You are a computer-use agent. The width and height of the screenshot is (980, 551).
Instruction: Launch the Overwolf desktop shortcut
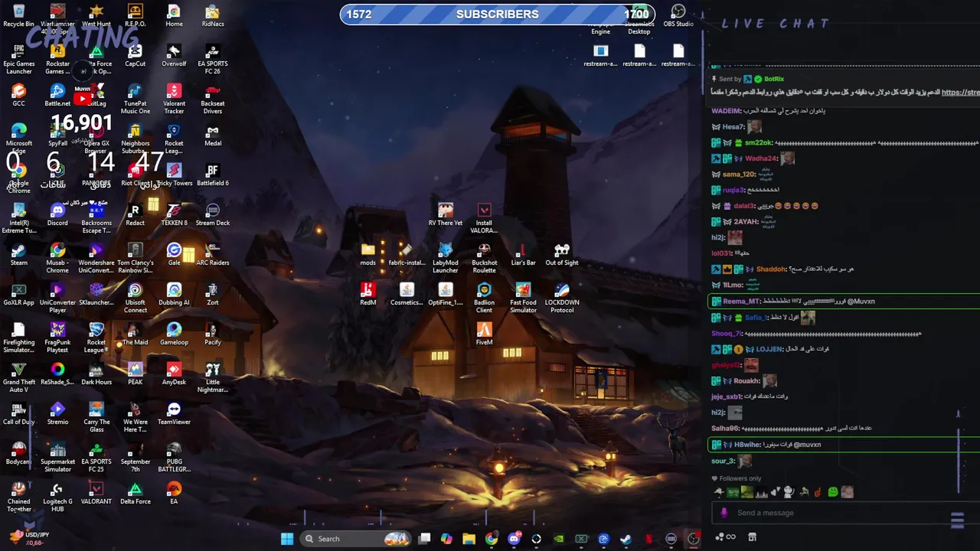click(174, 55)
